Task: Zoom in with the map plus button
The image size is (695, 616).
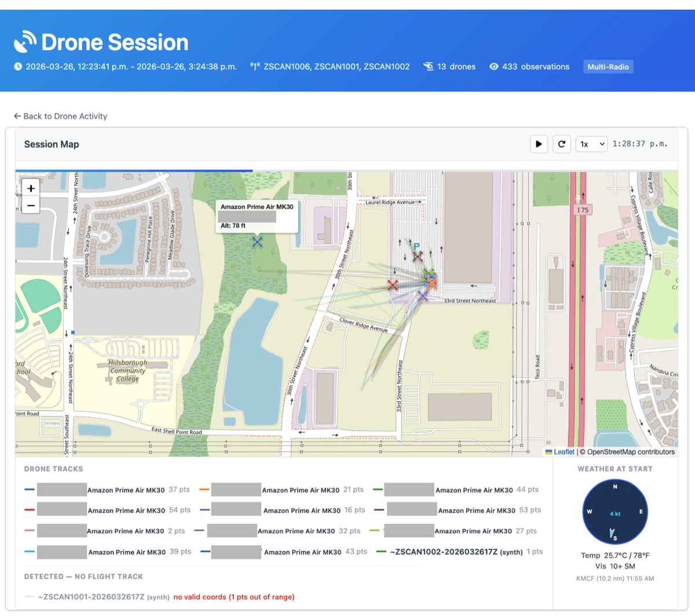Action: (30, 188)
